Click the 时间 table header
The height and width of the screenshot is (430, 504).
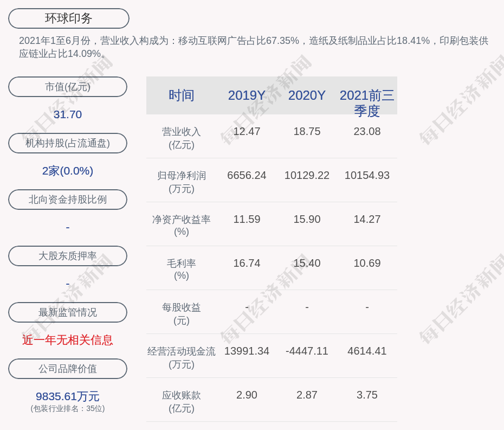pyautogui.click(x=182, y=95)
